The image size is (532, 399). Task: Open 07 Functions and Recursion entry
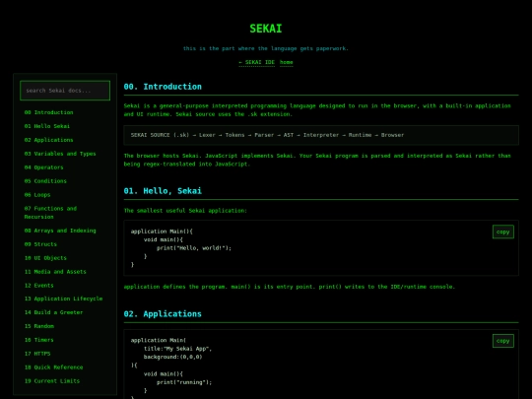coord(50,213)
